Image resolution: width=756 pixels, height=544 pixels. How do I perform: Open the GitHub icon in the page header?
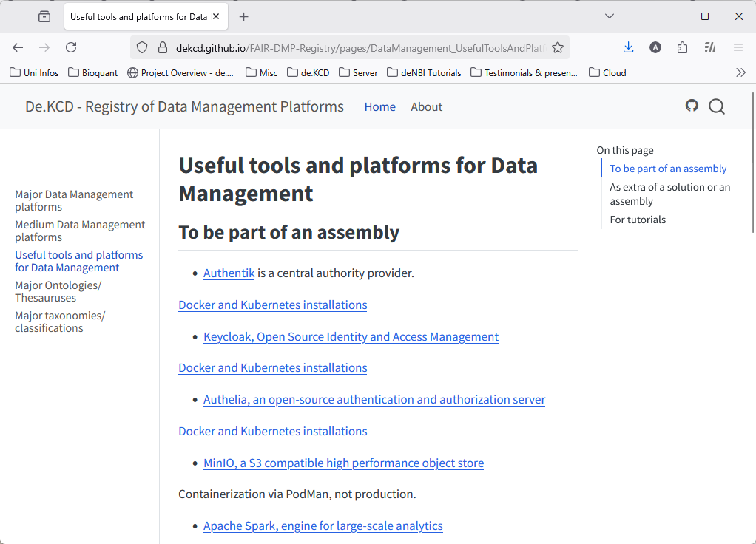(692, 106)
